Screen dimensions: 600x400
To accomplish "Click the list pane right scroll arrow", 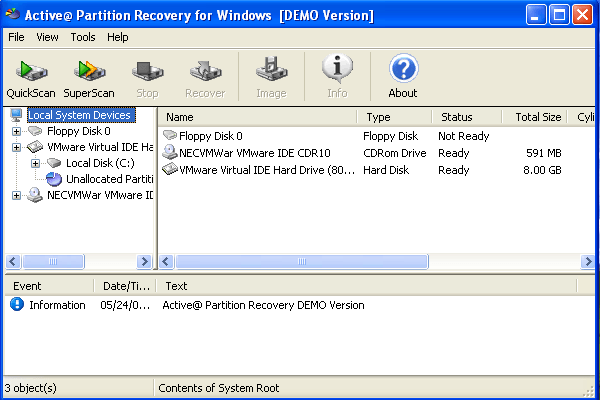I will (588, 261).
